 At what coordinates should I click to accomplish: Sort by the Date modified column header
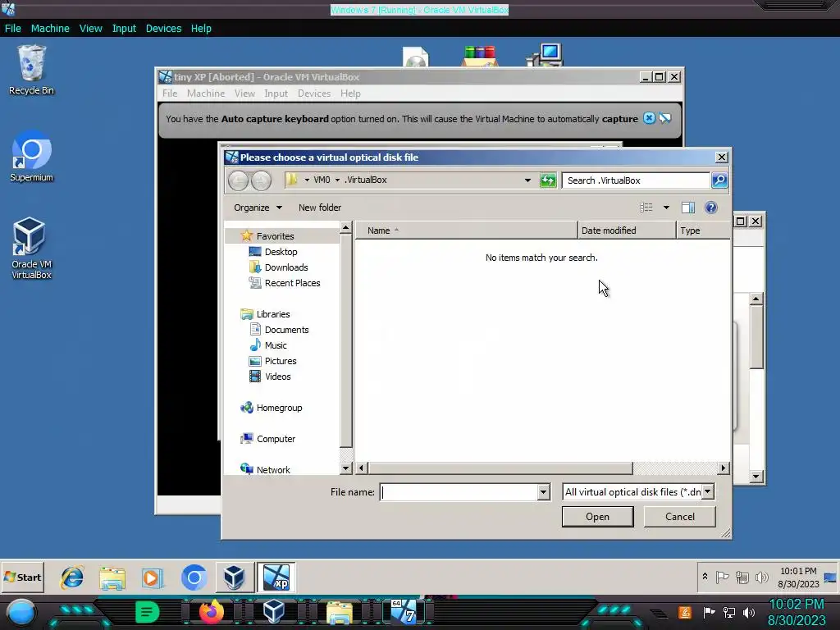627,231
